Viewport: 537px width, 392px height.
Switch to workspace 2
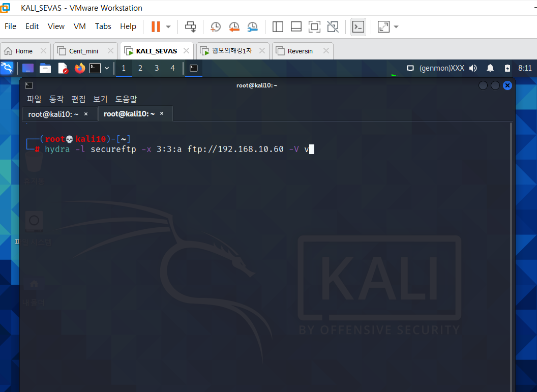(x=140, y=68)
